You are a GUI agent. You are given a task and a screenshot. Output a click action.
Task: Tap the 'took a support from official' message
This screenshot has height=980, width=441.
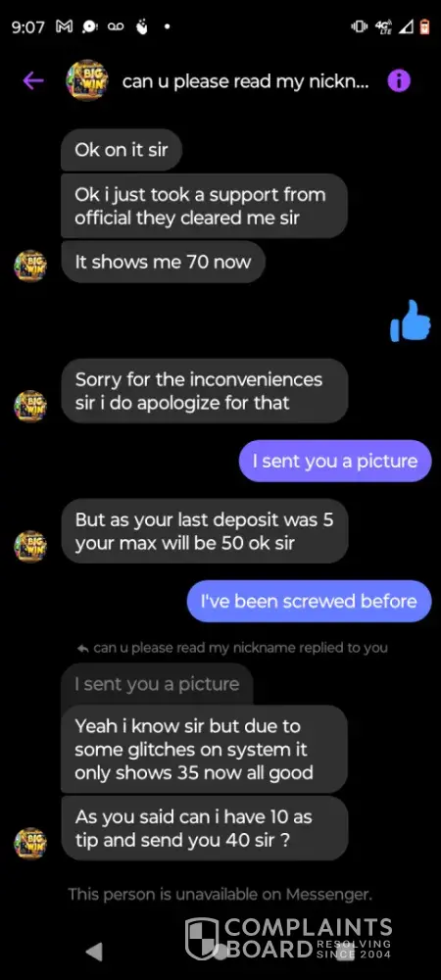(x=204, y=206)
